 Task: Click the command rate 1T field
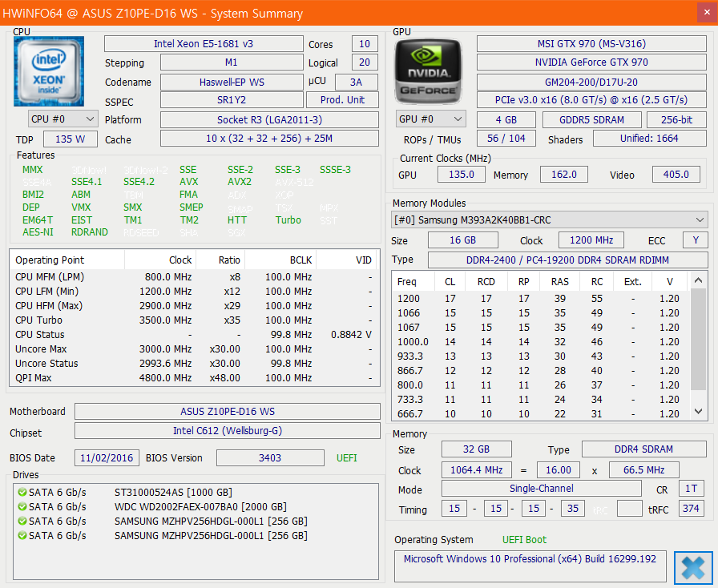[x=692, y=489]
